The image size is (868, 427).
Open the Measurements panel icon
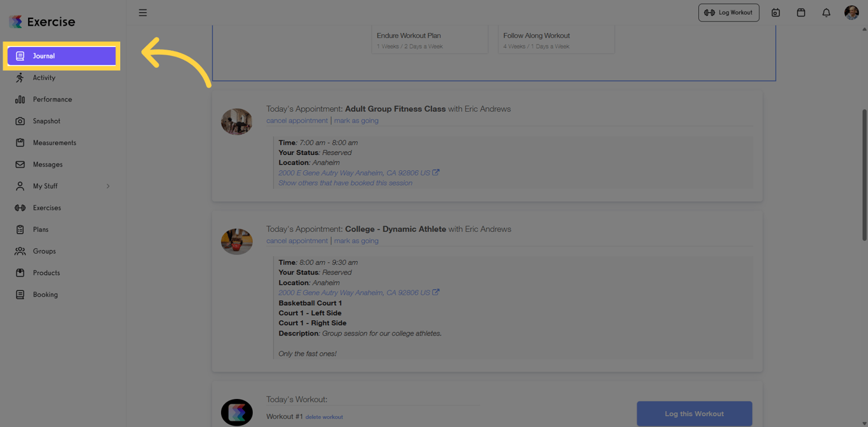tap(21, 142)
